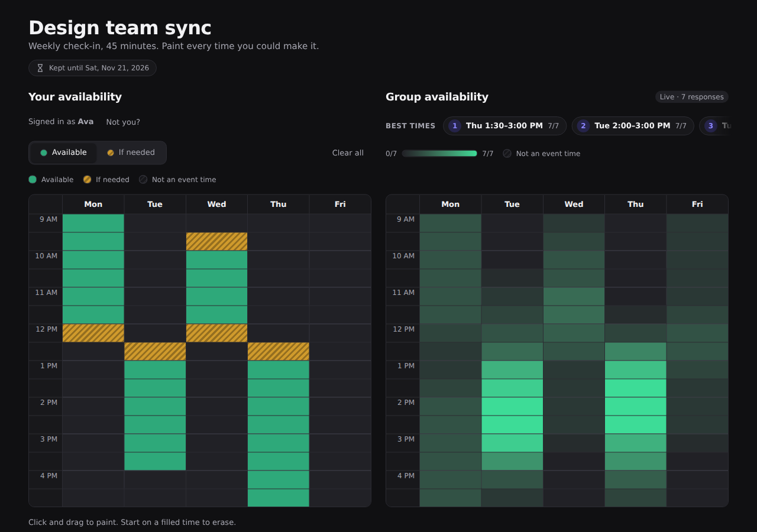Erase Monday 9 AM in Your availability grid
The height and width of the screenshot is (532, 757).
point(93,223)
